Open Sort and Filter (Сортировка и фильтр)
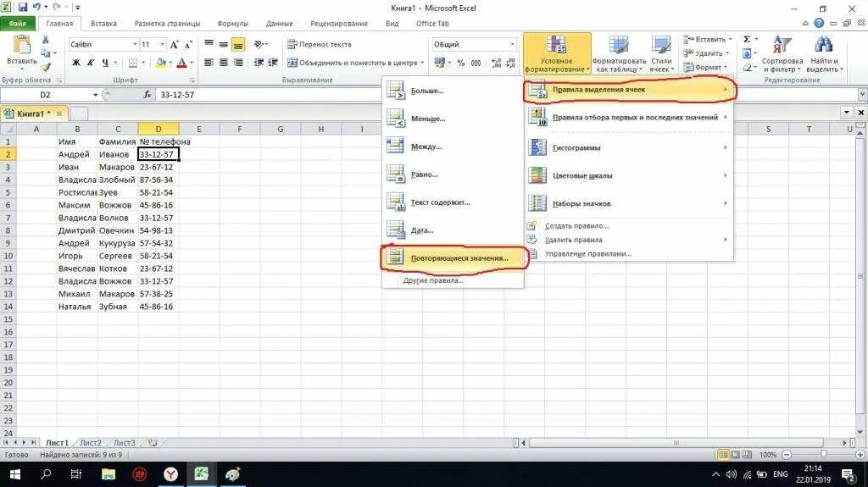Viewport: 868px width, 487px height. coord(782,53)
